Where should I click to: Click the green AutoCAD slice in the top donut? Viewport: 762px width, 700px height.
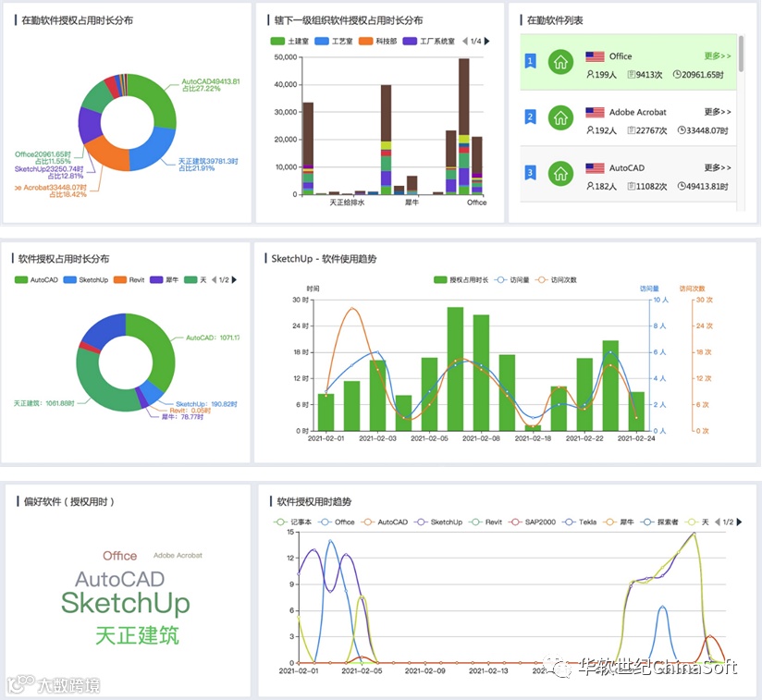pyautogui.click(x=158, y=100)
